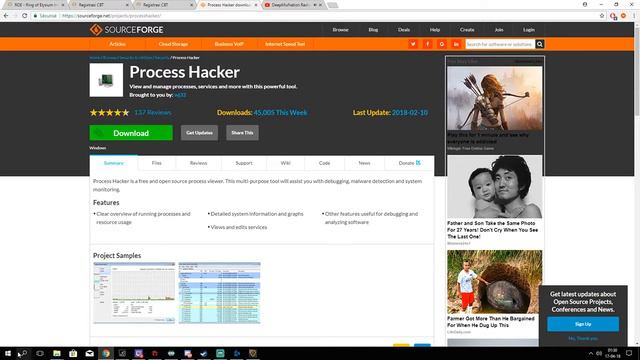Viewport: 640px width, 360px height.
Task: Share via the Facebook icon
Action: pos(427,44)
